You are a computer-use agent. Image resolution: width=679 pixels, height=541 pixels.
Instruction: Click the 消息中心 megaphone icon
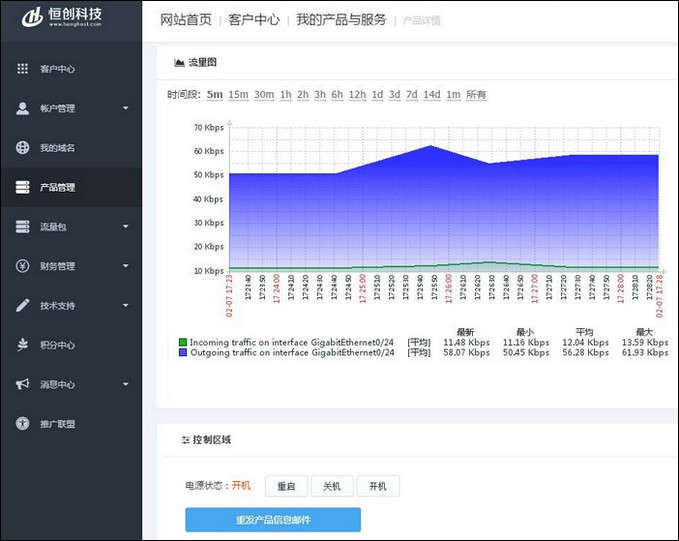tap(22, 384)
